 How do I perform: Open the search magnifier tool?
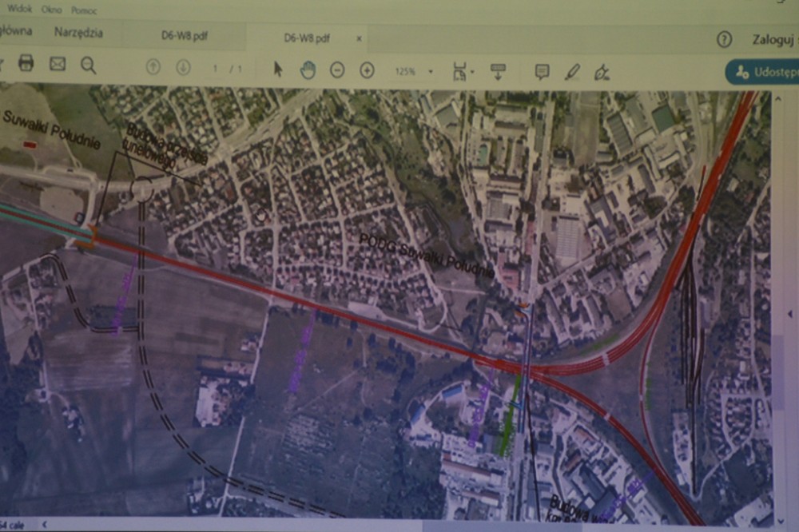click(x=88, y=66)
